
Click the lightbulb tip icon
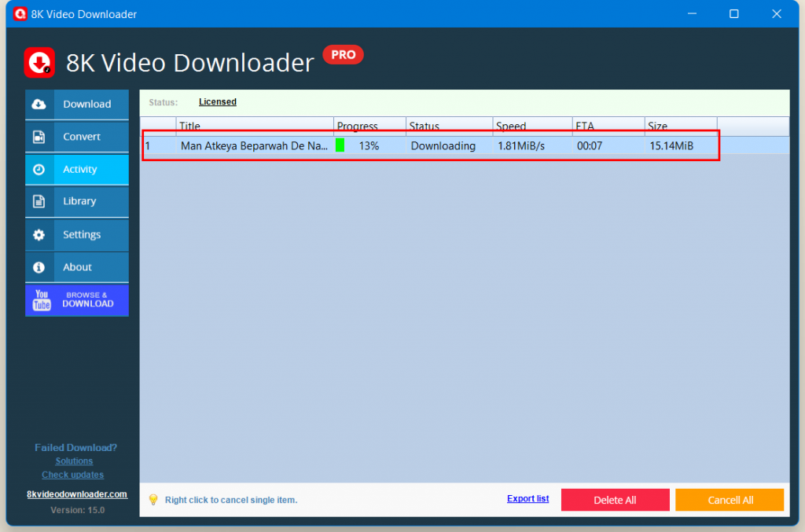point(153,500)
